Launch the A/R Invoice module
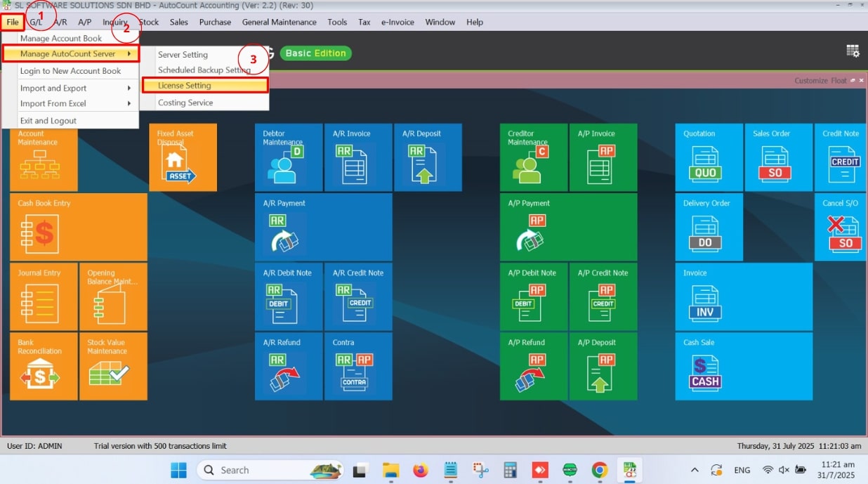The height and width of the screenshot is (484, 868). pos(358,157)
